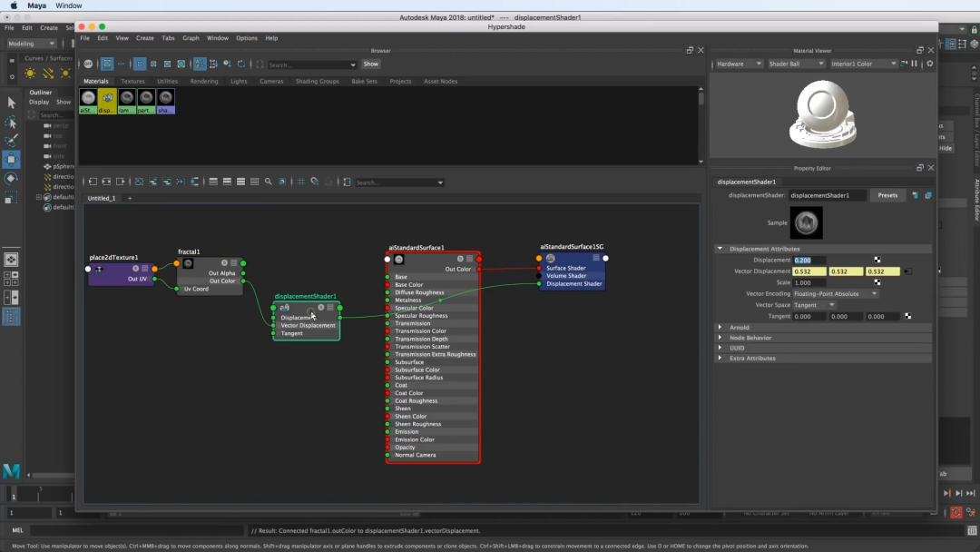Show input connections in graph toolbar
The image size is (980, 552).
click(93, 182)
